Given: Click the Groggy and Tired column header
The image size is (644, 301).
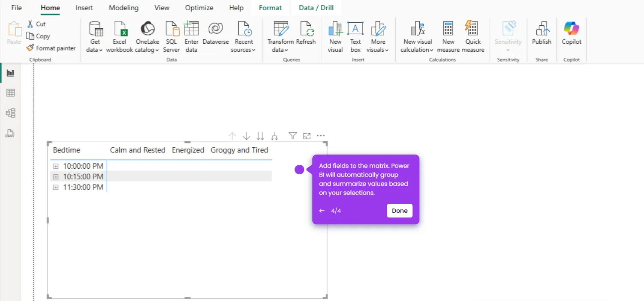Looking at the screenshot, I should pyautogui.click(x=239, y=150).
